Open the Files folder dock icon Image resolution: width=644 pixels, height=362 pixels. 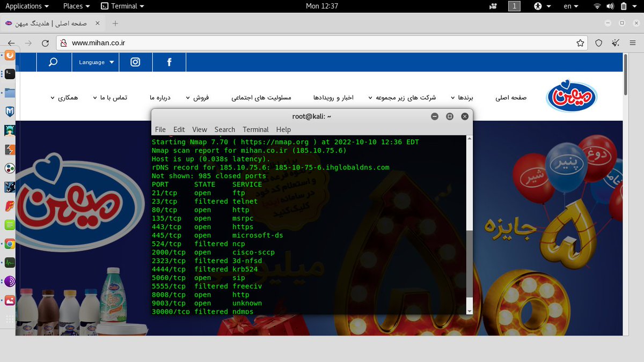[9, 93]
